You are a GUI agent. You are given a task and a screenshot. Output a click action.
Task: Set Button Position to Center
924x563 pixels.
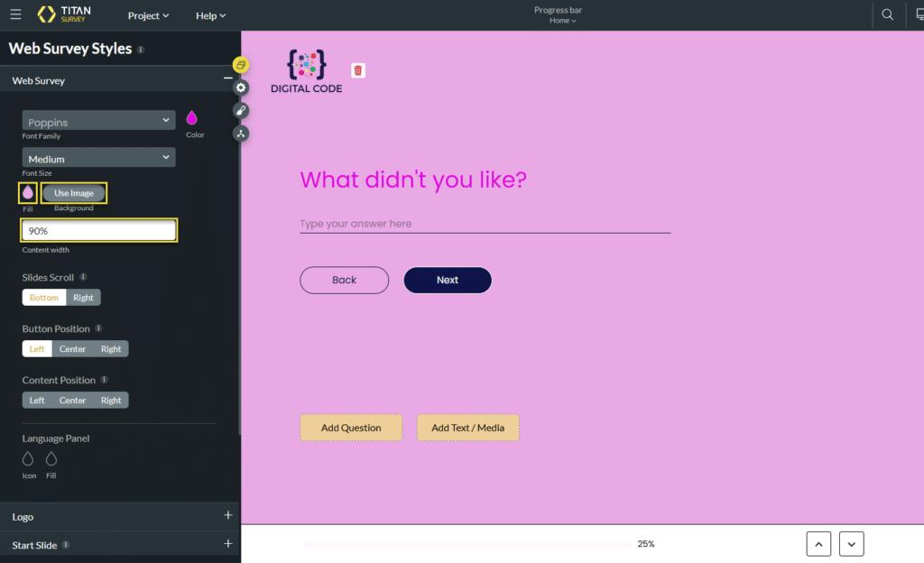coord(73,349)
